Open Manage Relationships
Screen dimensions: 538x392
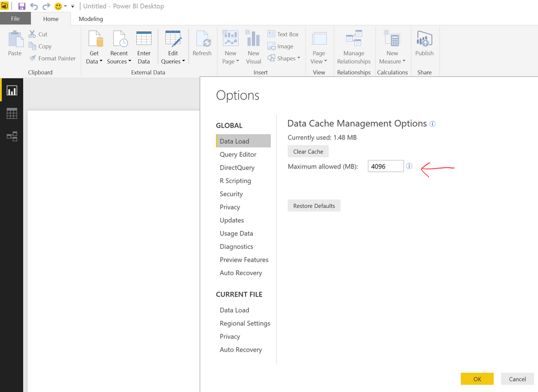click(354, 47)
